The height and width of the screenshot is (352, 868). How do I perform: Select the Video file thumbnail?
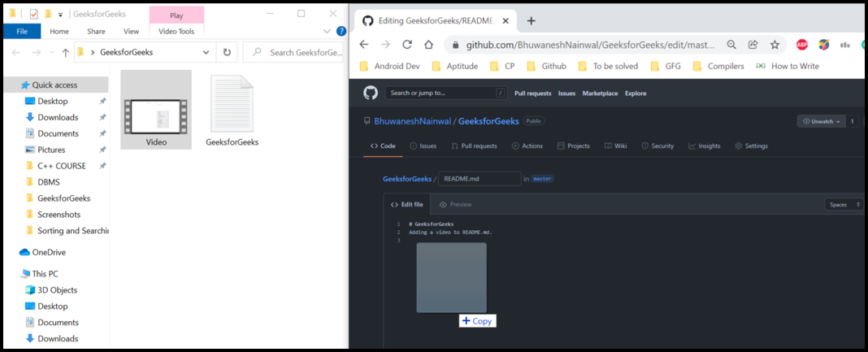coord(156,110)
